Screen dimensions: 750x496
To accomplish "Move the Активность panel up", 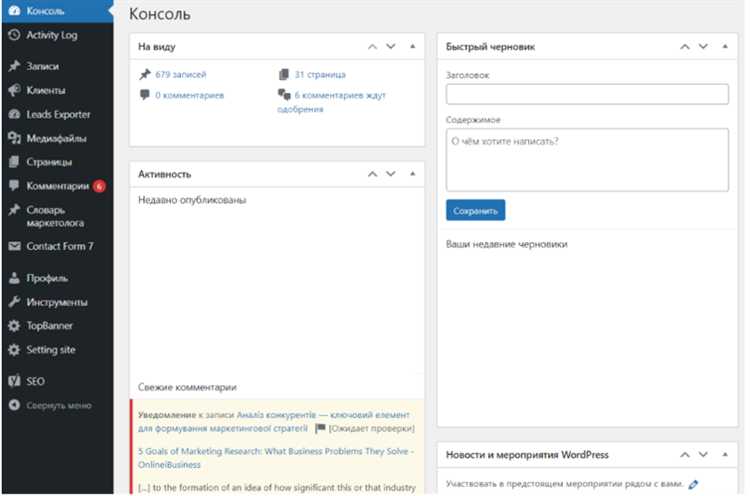I will pos(372,175).
